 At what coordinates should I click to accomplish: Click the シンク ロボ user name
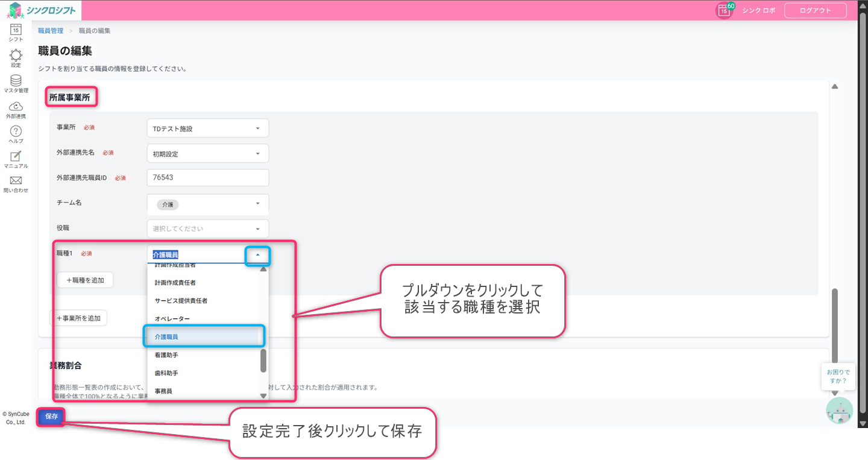tap(758, 10)
